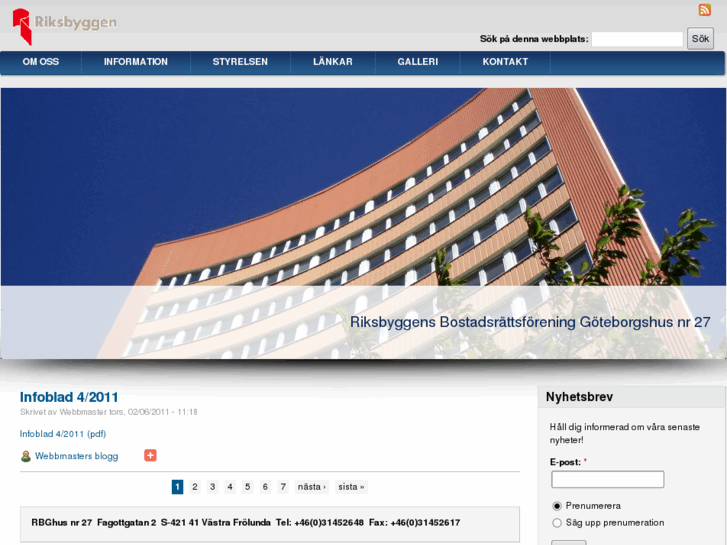Open the Webbmasters blogg link
This screenshot has height=545, width=727.
pyautogui.click(x=77, y=456)
